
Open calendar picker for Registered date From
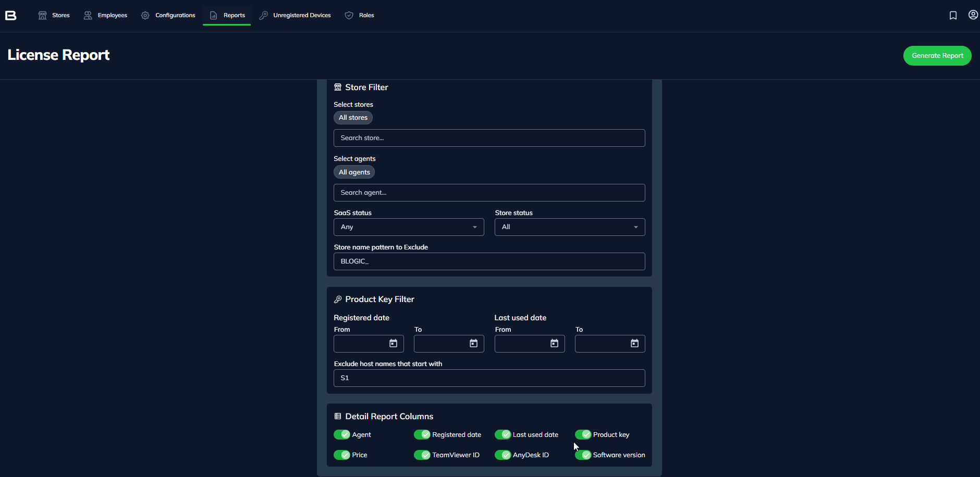point(394,344)
